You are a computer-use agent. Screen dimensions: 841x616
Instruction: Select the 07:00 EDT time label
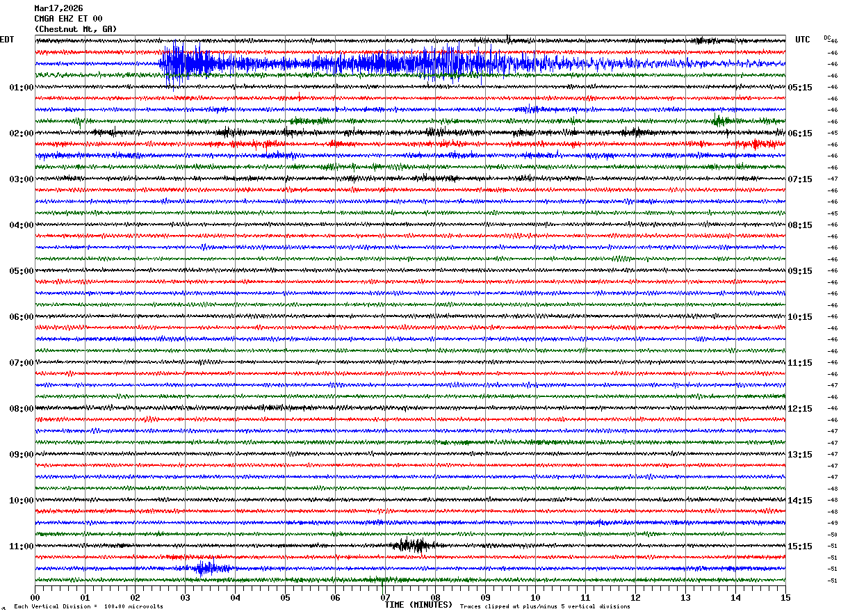coord(22,363)
